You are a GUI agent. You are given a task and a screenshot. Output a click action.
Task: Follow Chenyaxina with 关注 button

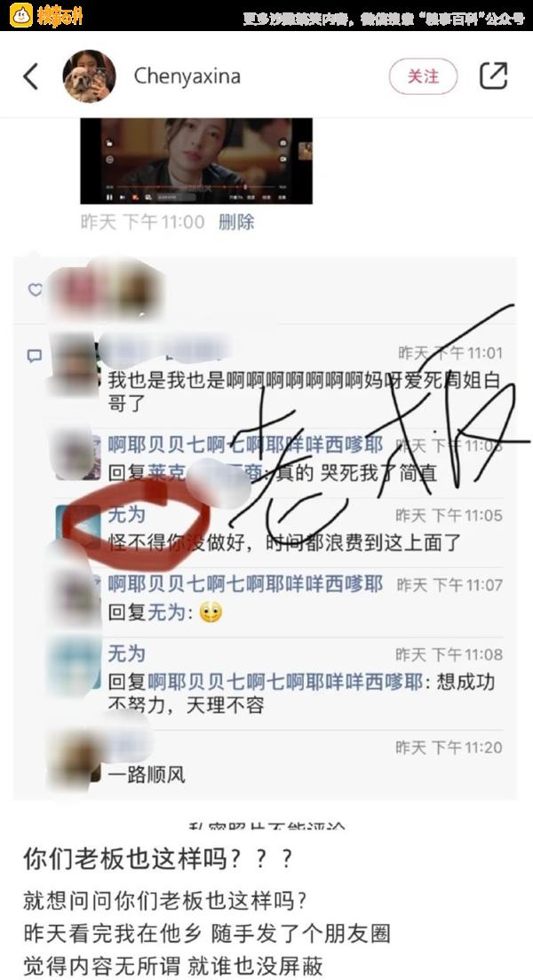(424, 76)
